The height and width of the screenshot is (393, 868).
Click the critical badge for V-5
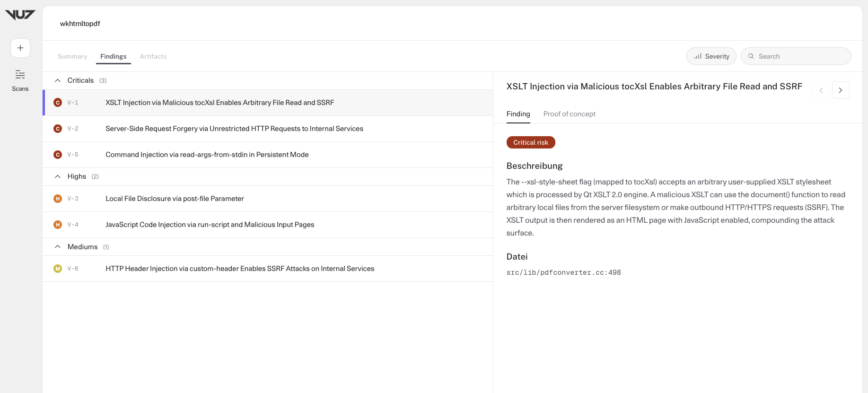tap(58, 155)
